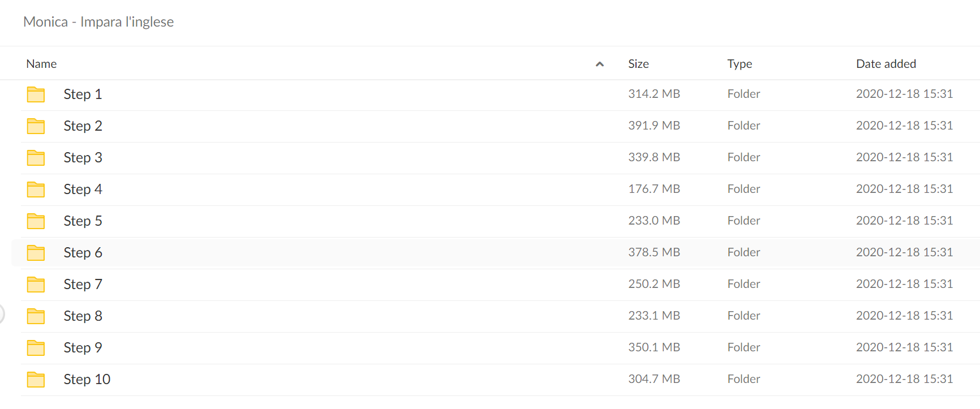Click Monica - Impara l'inglese breadcrumb title
This screenshot has height=409, width=980.
[98, 21]
